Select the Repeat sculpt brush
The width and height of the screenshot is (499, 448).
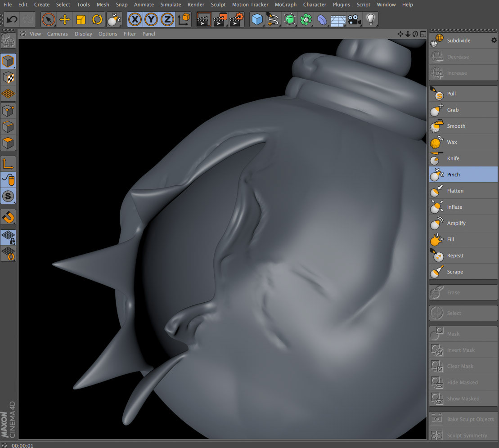tap(463, 255)
